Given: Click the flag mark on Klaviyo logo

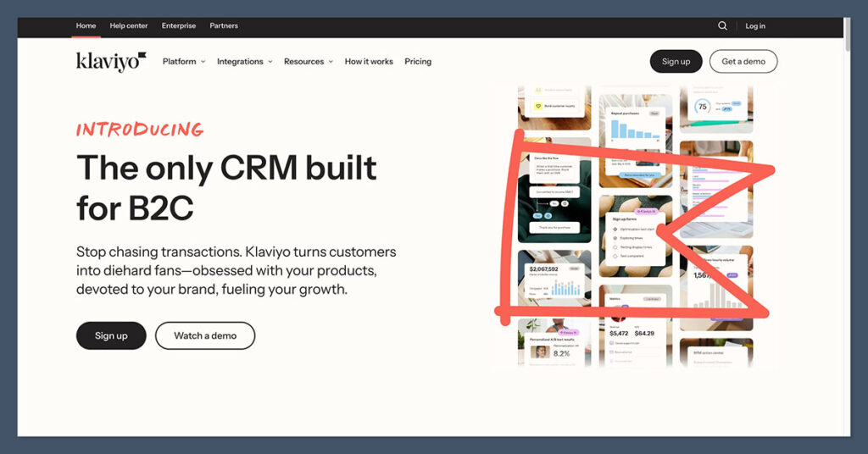Looking at the screenshot, I should coord(142,57).
